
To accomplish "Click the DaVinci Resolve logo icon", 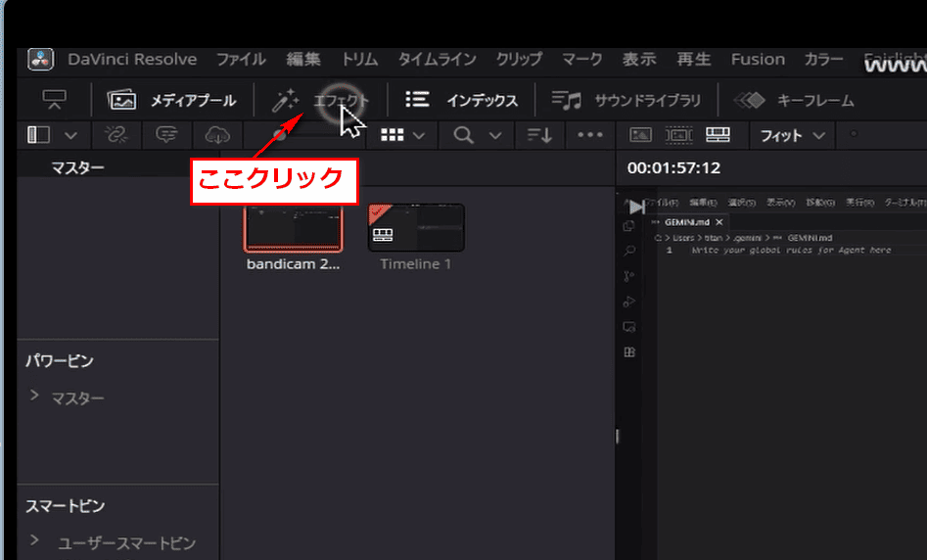I will [x=41, y=60].
